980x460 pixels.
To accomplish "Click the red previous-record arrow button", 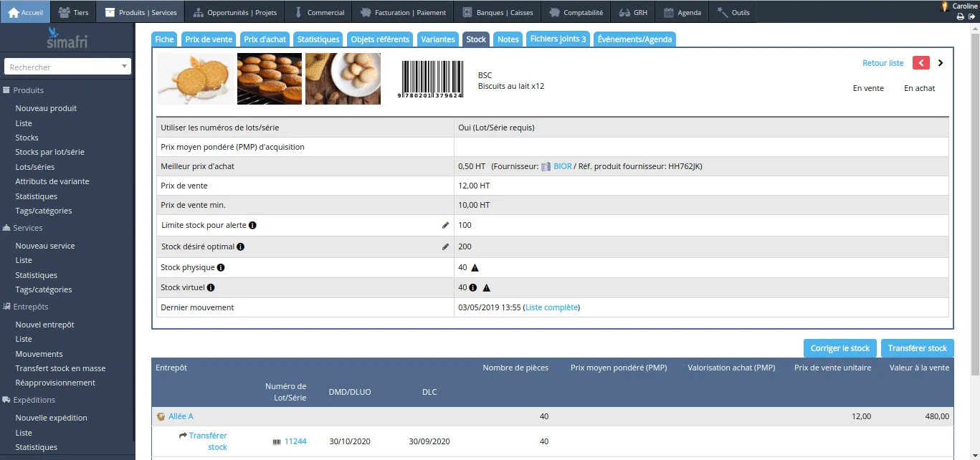I will point(921,63).
